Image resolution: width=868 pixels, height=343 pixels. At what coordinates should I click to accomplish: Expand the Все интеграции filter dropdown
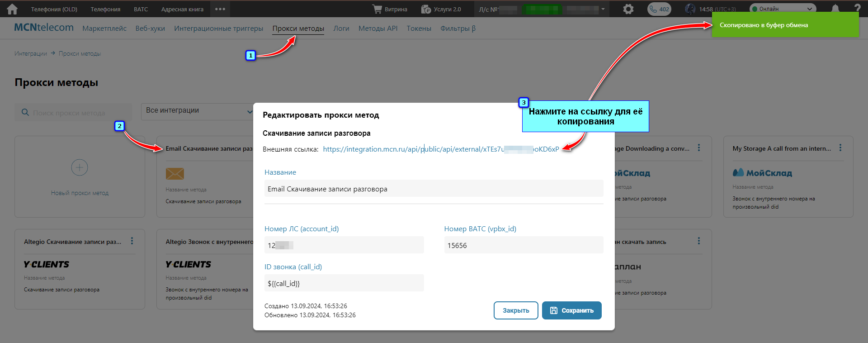click(199, 111)
